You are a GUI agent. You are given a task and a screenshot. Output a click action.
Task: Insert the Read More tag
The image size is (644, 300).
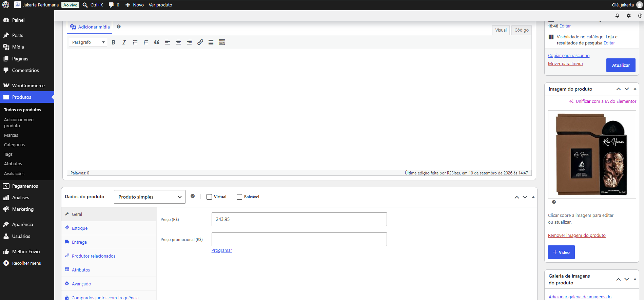click(211, 42)
